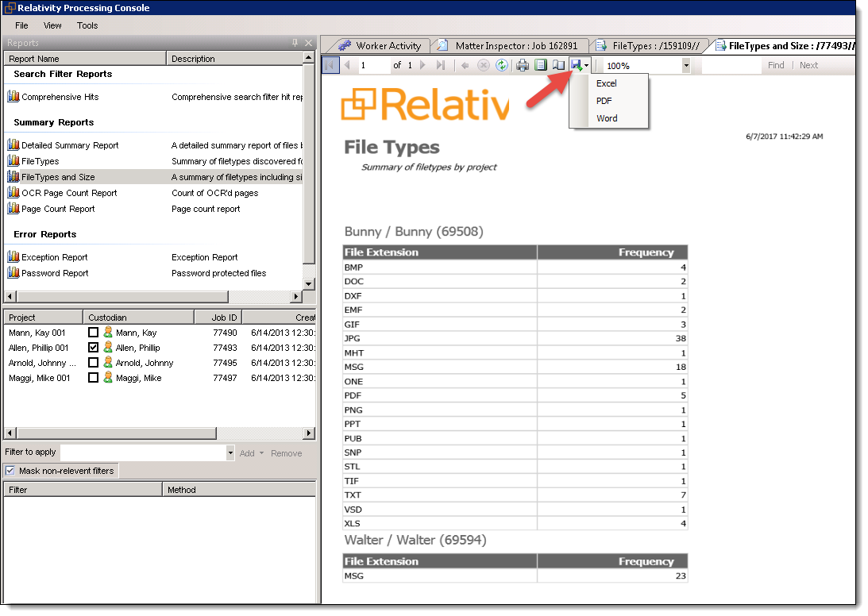
Task: Disable Mask non-relevent filters
Action: [10, 471]
